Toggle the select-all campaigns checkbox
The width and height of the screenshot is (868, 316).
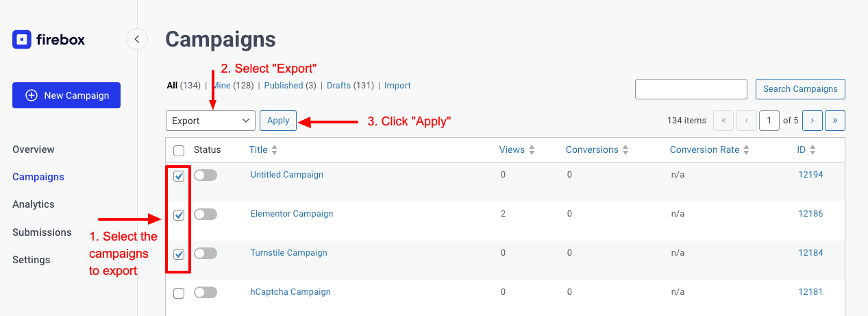point(179,151)
